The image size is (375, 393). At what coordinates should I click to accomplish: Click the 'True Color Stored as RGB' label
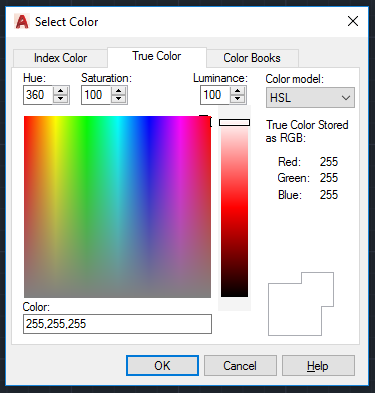(x=307, y=131)
